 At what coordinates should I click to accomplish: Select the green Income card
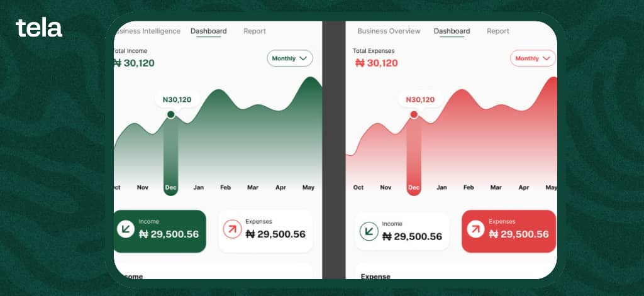coord(160,231)
